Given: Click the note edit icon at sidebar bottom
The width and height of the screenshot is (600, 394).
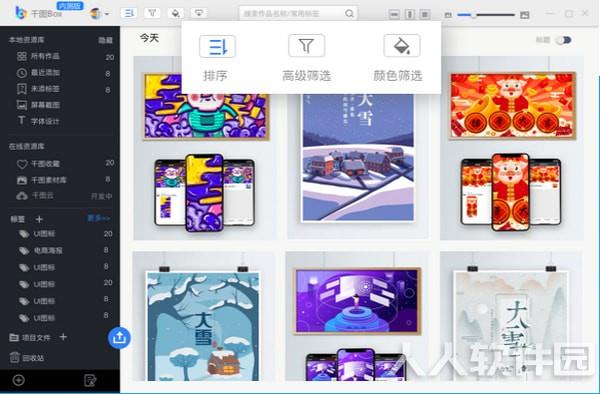Looking at the screenshot, I should pyautogui.click(x=90, y=380).
